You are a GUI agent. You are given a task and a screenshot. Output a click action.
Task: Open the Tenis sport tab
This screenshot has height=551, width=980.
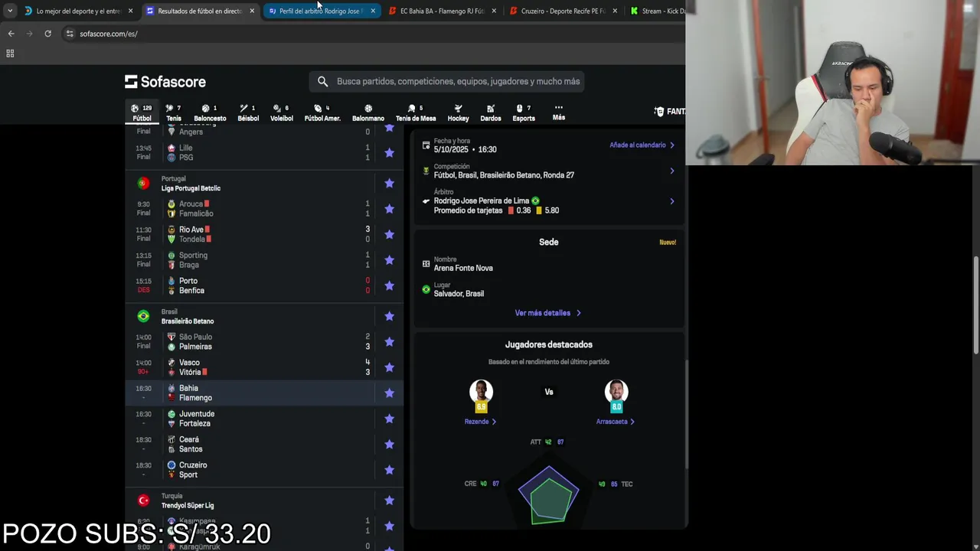tap(174, 112)
